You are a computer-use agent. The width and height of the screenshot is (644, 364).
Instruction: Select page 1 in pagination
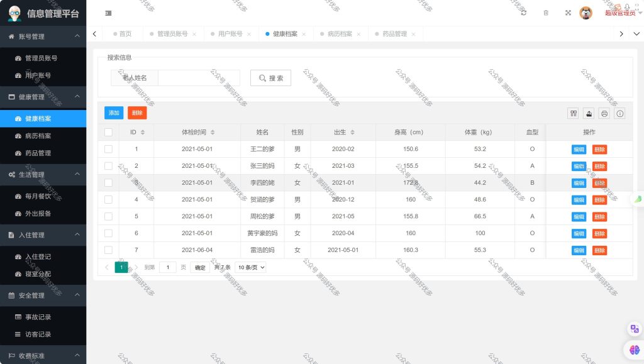(121, 267)
